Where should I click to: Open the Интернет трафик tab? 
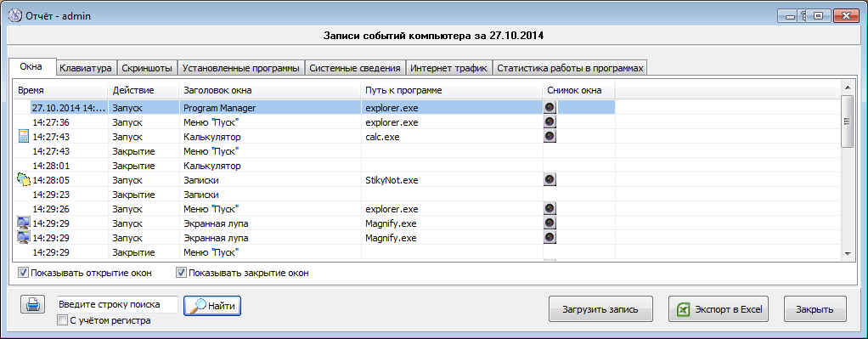(449, 68)
